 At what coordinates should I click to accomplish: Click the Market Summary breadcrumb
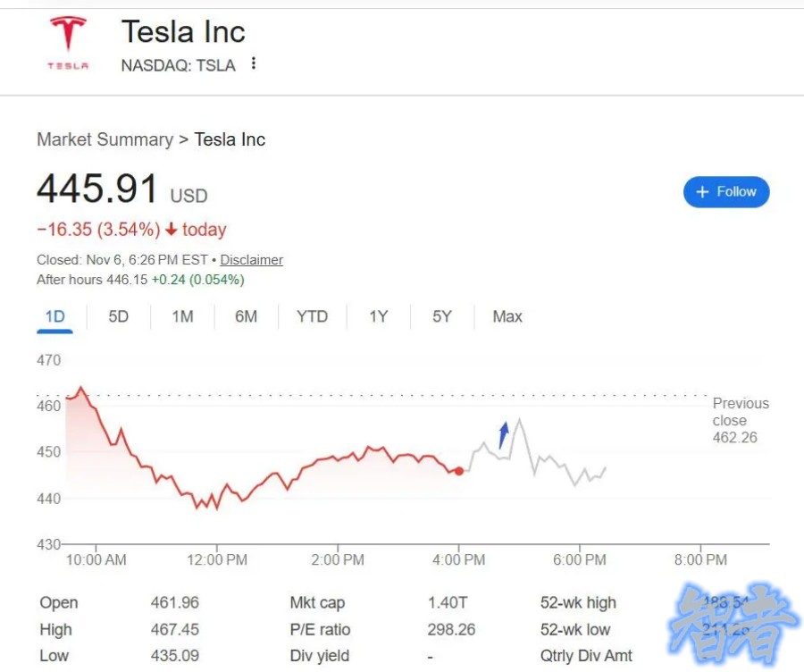click(105, 139)
